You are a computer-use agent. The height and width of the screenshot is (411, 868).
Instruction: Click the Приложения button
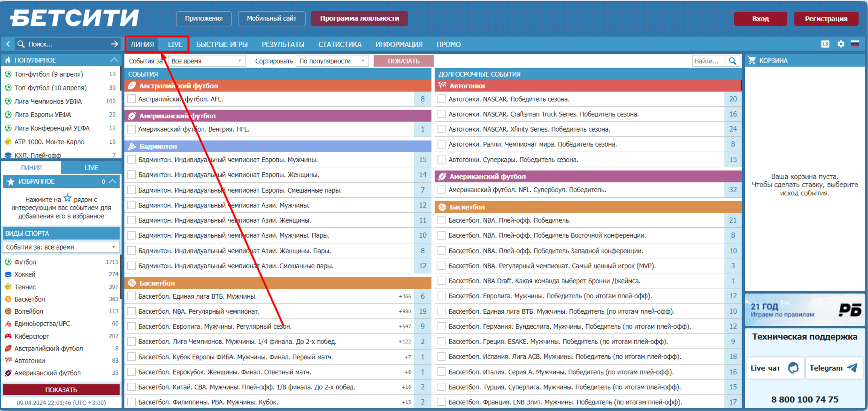(x=204, y=18)
